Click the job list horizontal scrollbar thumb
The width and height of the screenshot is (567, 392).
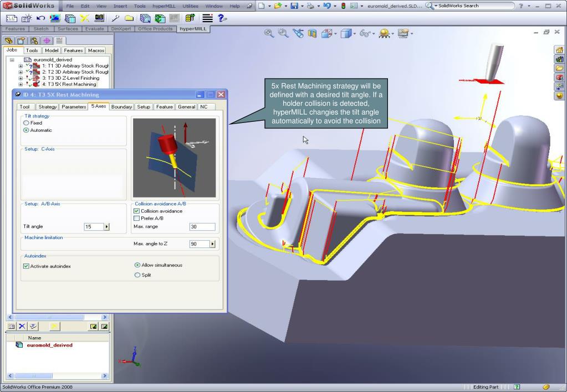click(49, 317)
